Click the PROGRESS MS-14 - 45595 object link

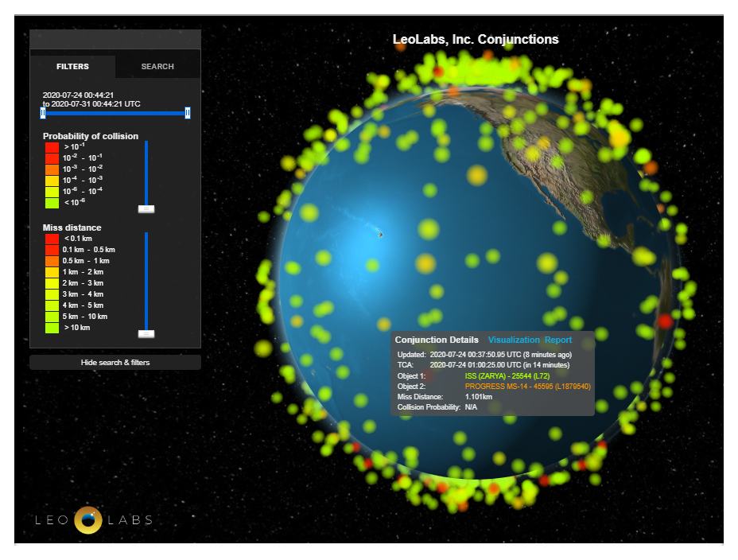[x=527, y=387]
